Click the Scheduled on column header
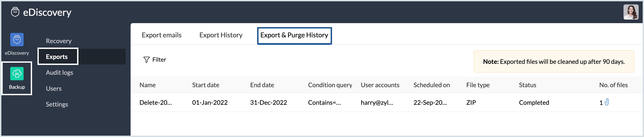The width and height of the screenshot is (644, 137). (432, 85)
